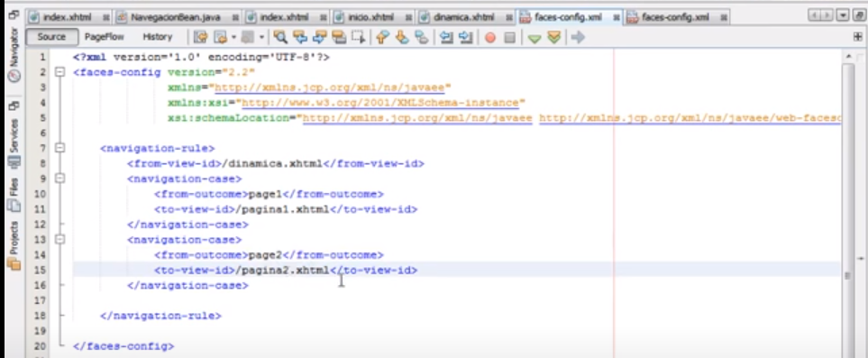The width and height of the screenshot is (868, 358).
Task: Click closing </navigation-rule> tag
Action: click(160, 316)
